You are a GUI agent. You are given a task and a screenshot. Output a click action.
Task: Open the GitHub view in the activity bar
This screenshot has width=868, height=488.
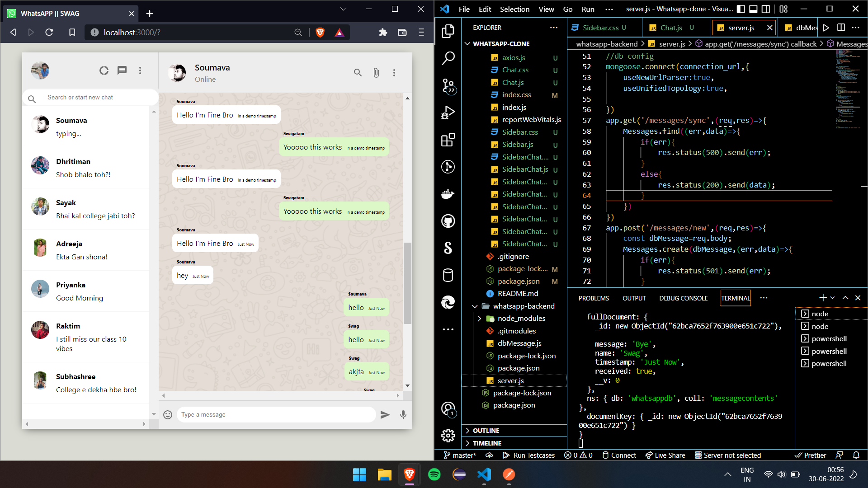(x=448, y=221)
